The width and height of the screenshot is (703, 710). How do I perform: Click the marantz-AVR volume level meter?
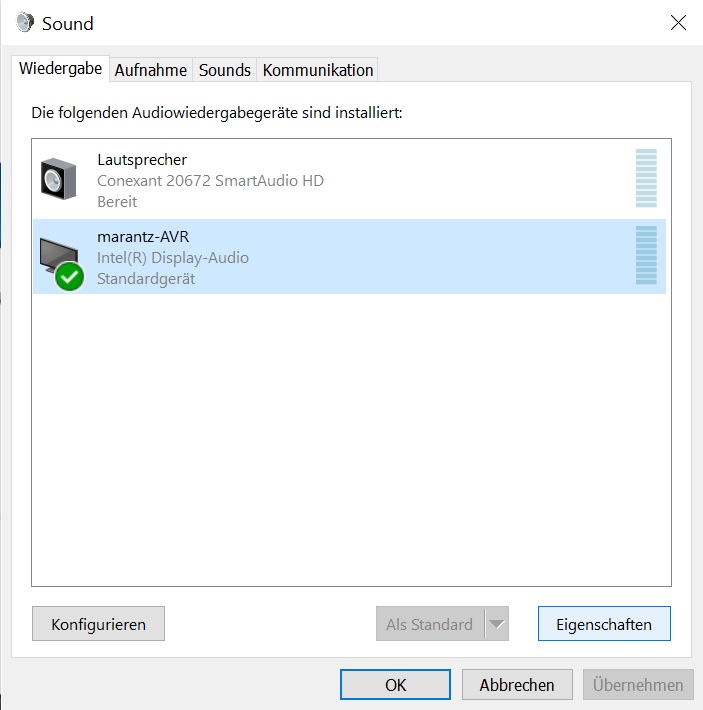coord(646,255)
